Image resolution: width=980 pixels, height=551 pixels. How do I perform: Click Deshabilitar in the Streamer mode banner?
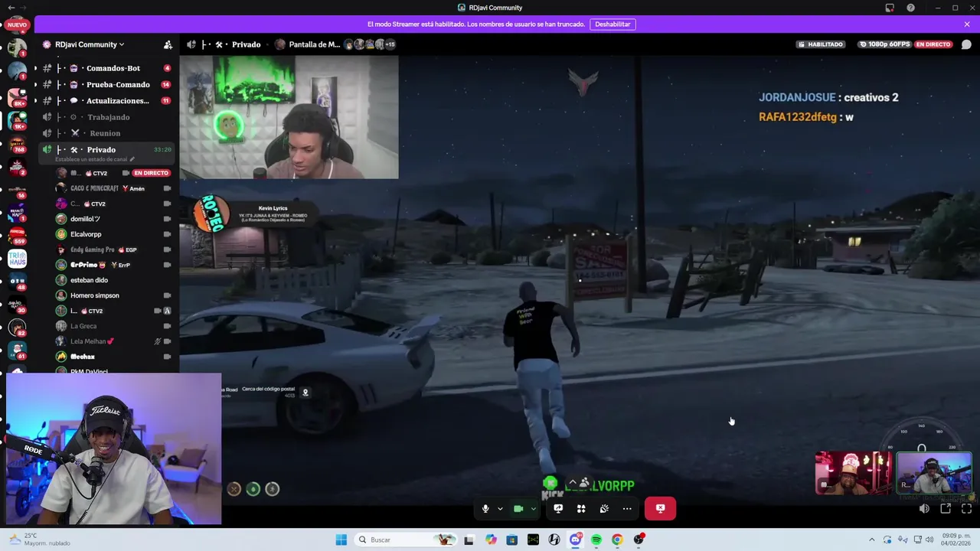(612, 24)
